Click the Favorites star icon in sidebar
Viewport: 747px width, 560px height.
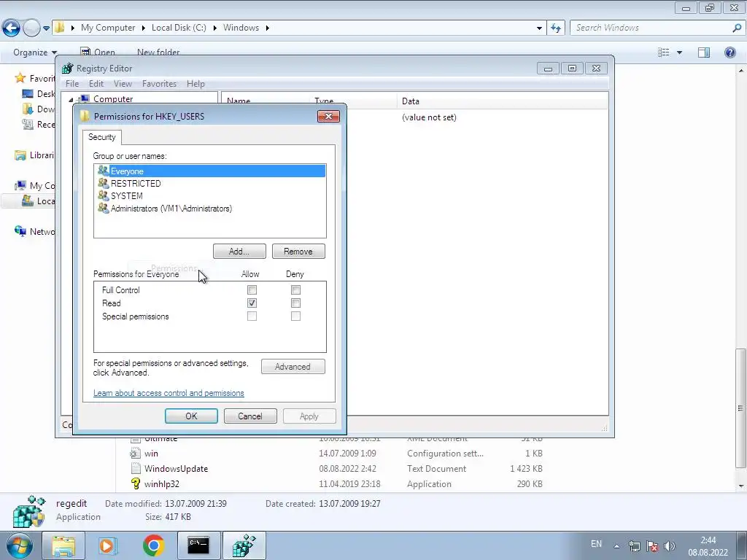pos(20,77)
